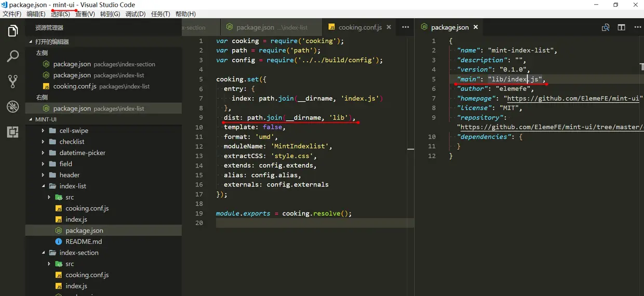Screen dimensions: 644x296
Task: Switch to package.json index-list tab in left group
Action: point(271,28)
